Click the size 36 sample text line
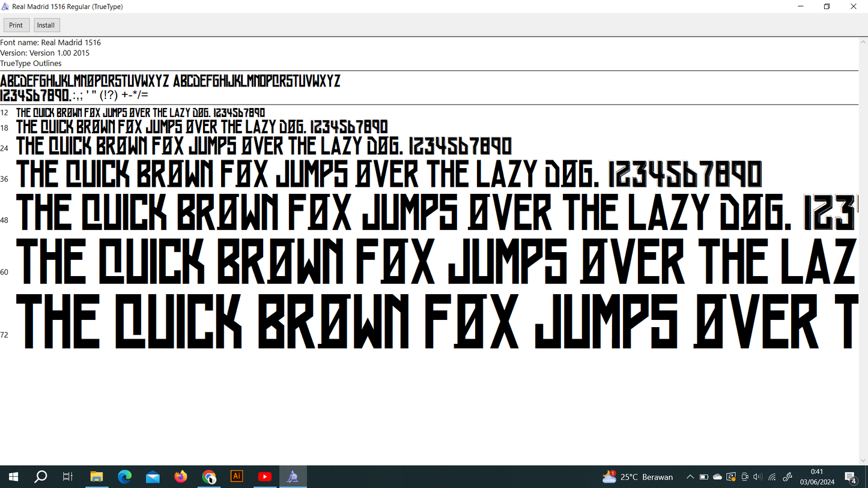 point(389,174)
